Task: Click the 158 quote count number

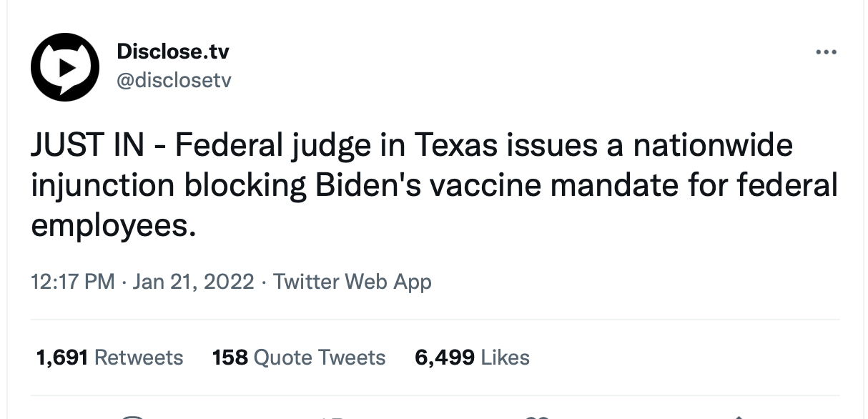Action: (230, 357)
